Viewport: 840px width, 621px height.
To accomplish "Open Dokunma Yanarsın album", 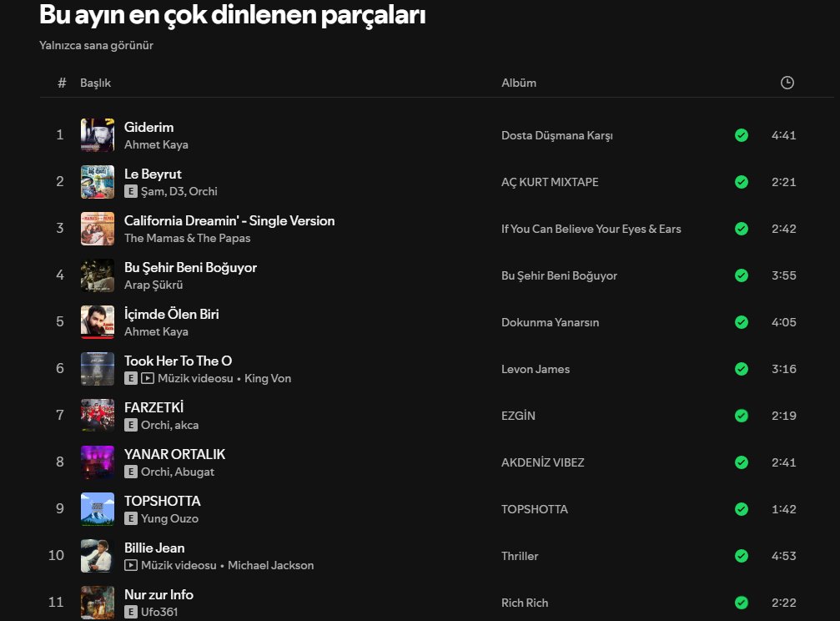I will tap(551, 321).
